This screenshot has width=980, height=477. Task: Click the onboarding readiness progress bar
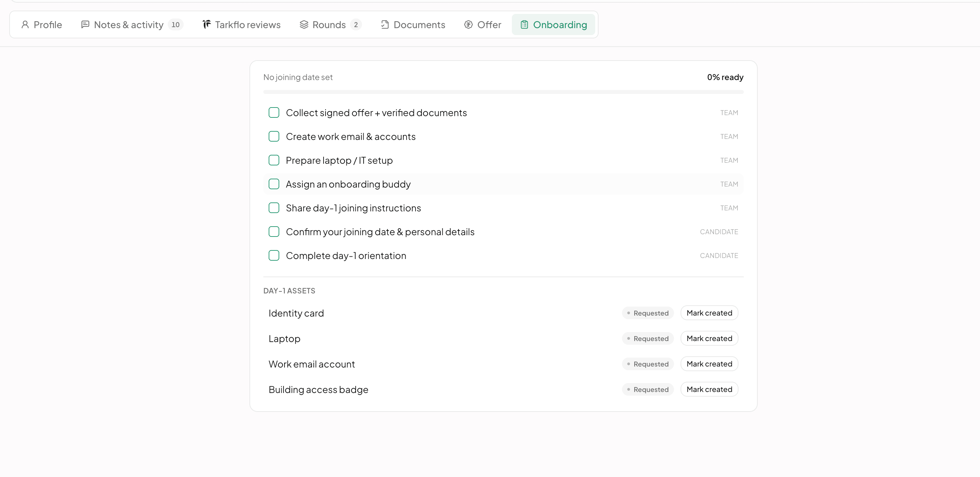(503, 92)
